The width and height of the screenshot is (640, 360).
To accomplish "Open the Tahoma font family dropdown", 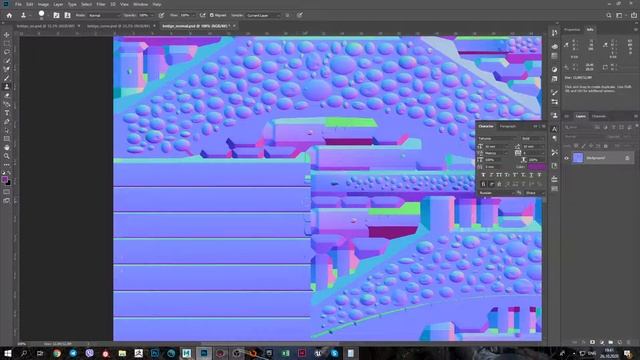I will (498, 139).
